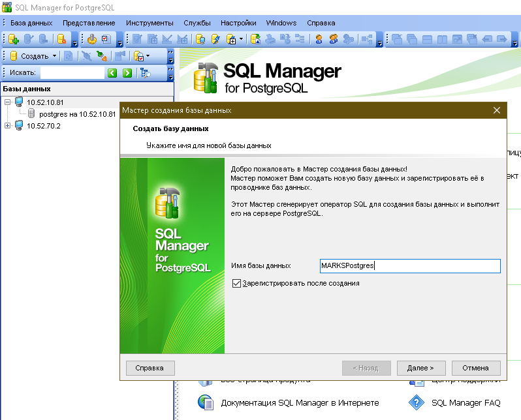Open dropdown arrow next to database plus-box icon

click(x=241, y=39)
